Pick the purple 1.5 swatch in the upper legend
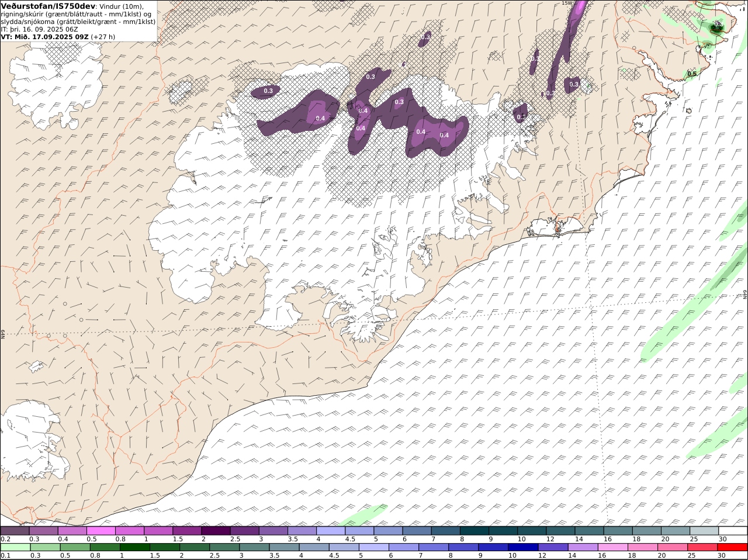The image size is (748, 560). [187, 531]
